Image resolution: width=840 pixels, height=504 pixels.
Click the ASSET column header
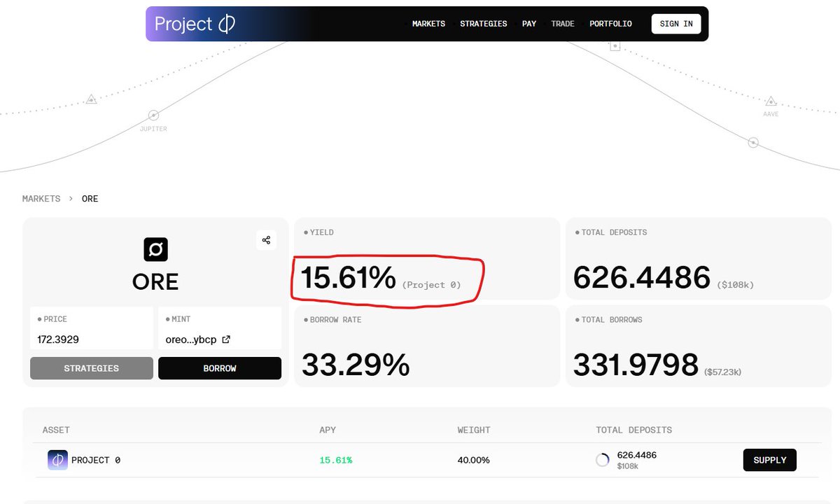click(x=56, y=430)
